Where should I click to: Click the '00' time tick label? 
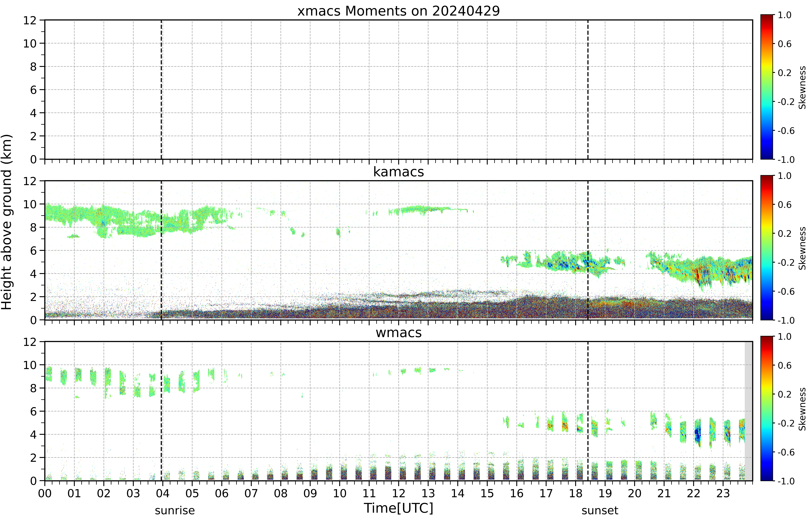[x=45, y=493]
